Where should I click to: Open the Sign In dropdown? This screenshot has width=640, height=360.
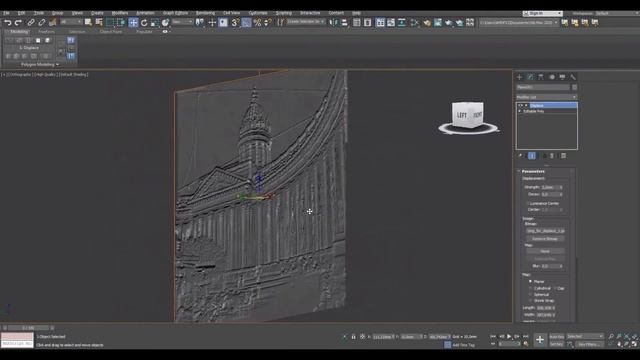coord(542,13)
